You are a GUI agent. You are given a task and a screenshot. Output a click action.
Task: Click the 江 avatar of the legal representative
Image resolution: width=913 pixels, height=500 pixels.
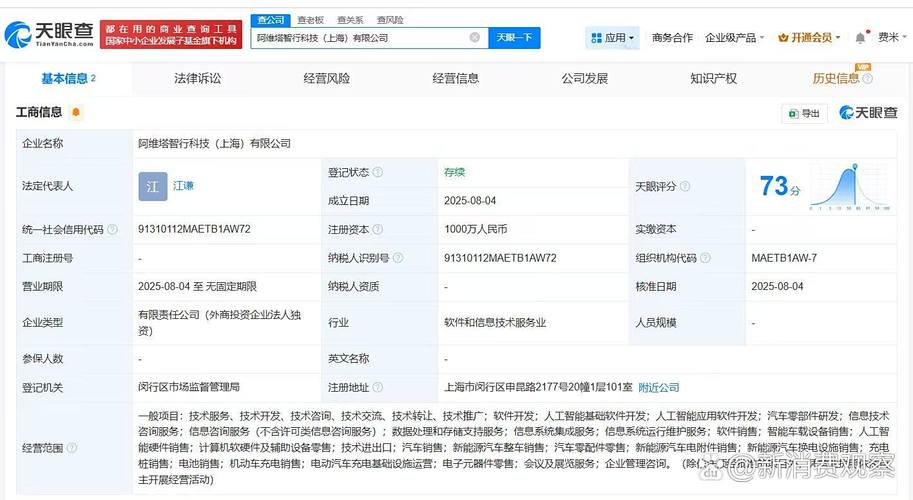pyautogui.click(x=153, y=186)
